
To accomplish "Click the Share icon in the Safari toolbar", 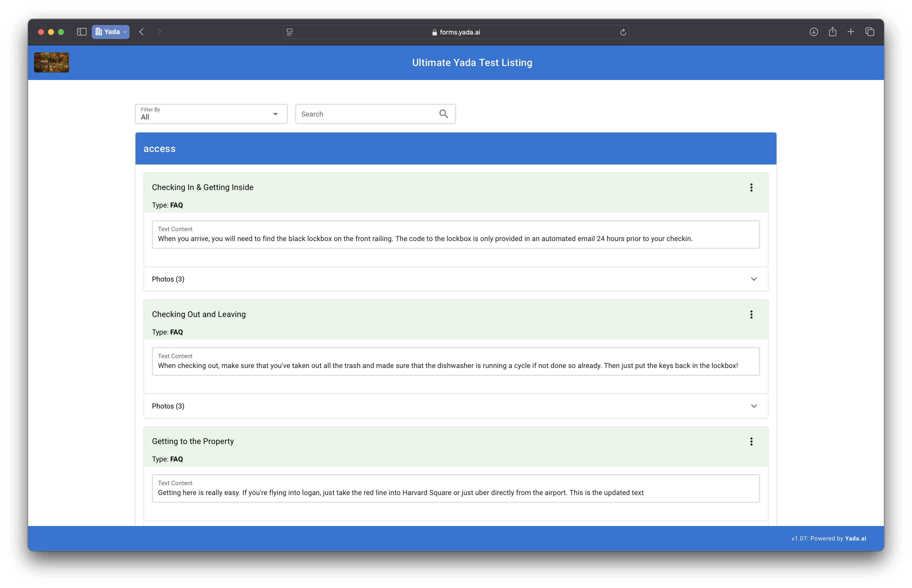I will 832,32.
